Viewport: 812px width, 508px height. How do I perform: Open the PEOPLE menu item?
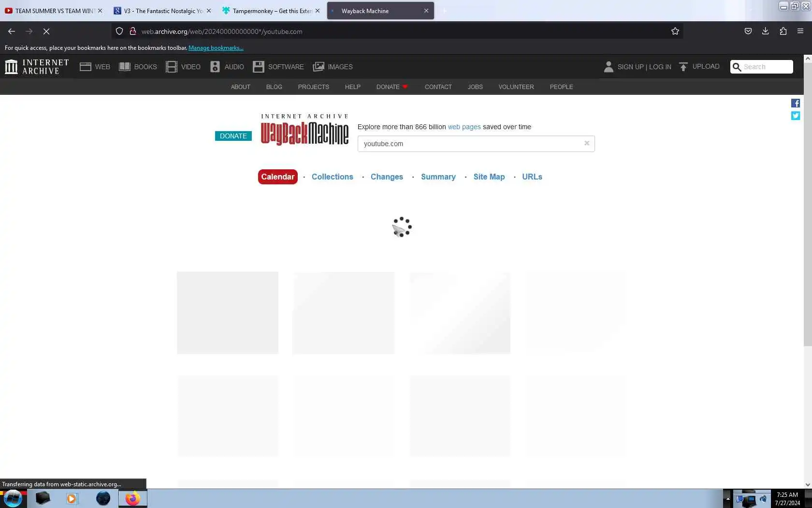pyautogui.click(x=562, y=87)
